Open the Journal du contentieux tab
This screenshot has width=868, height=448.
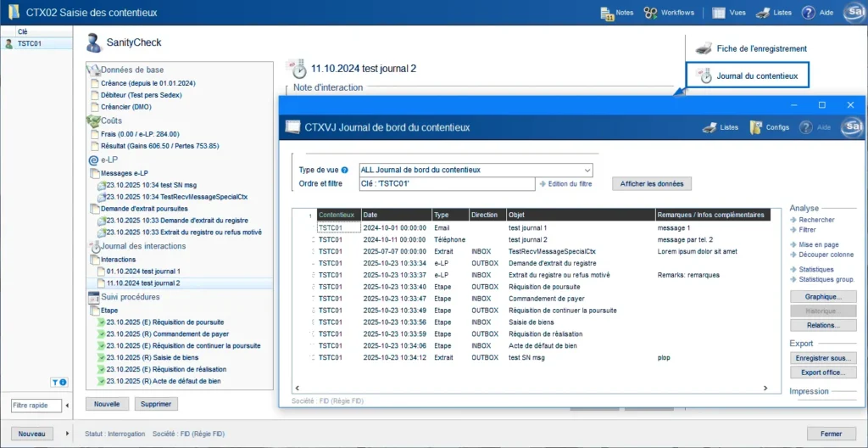click(x=748, y=76)
